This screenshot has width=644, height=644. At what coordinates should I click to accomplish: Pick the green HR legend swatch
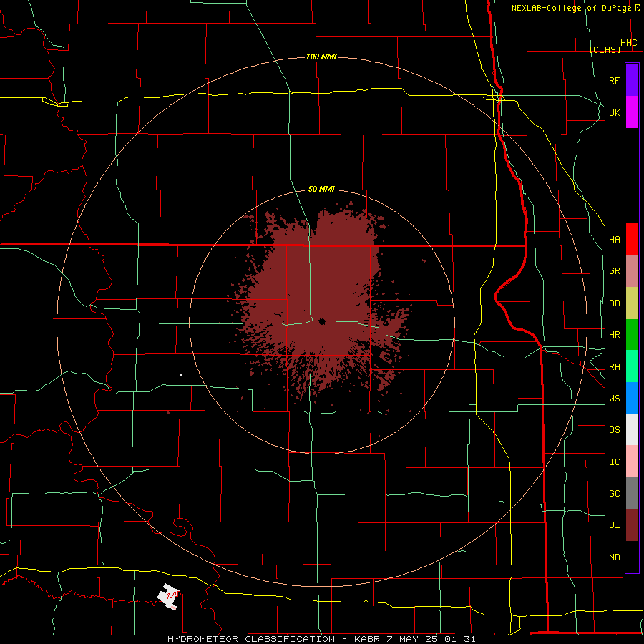pyautogui.click(x=632, y=335)
